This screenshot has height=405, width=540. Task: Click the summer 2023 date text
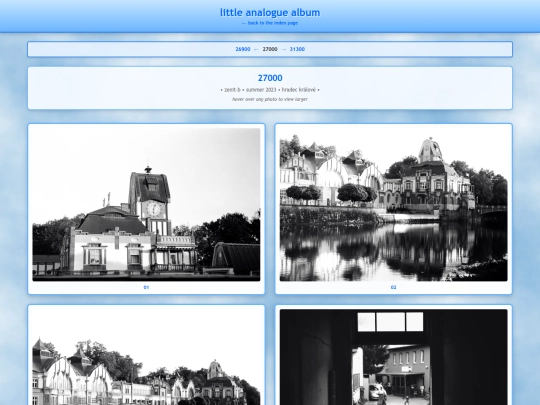pos(261,90)
